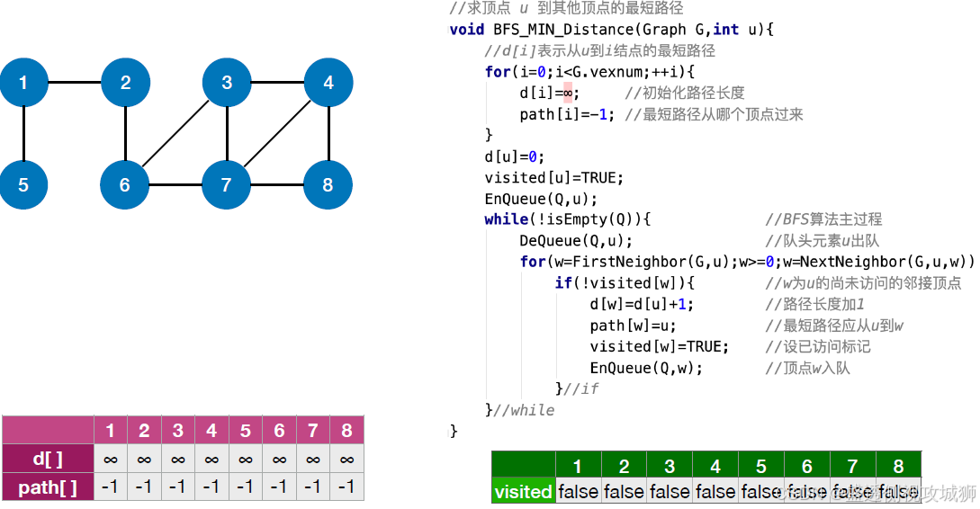Image resolution: width=980 pixels, height=509 pixels.
Task: Click comment "//顶点w入队"
Action: click(807, 368)
